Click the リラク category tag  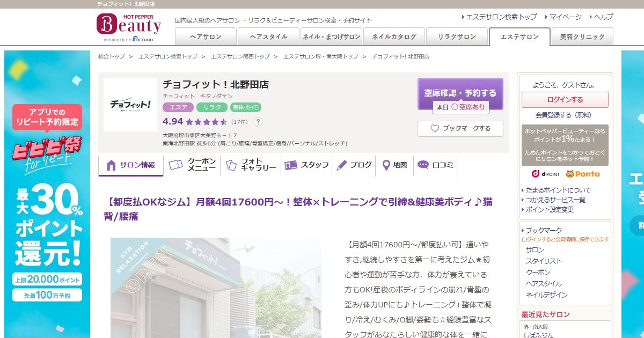pos(212,107)
